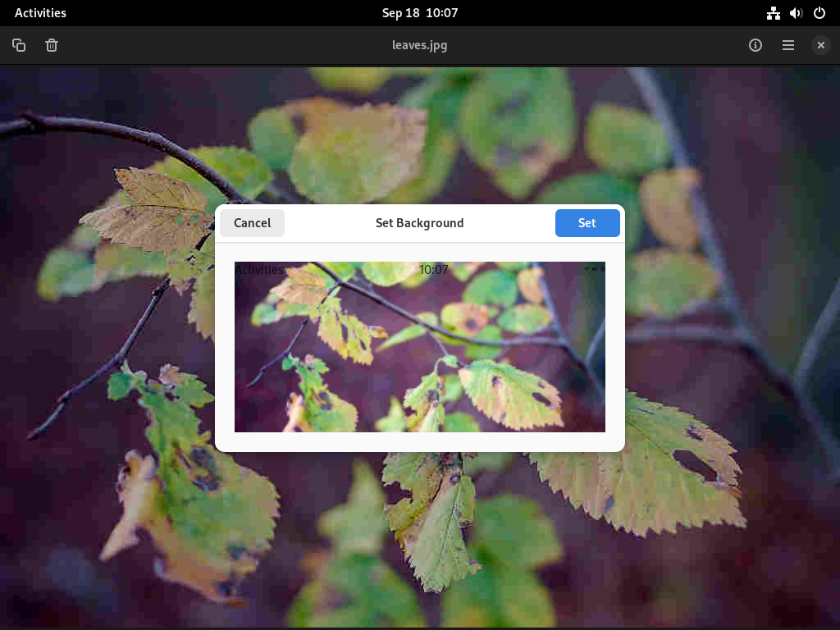Click the wallpaper preview thumbnail
The image size is (840, 630).
(420, 347)
